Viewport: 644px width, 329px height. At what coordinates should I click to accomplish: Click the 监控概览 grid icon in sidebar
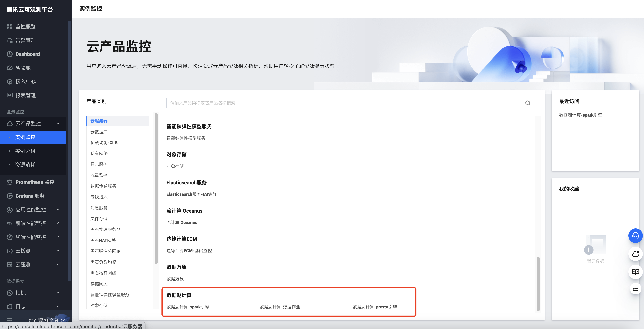point(10,27)
